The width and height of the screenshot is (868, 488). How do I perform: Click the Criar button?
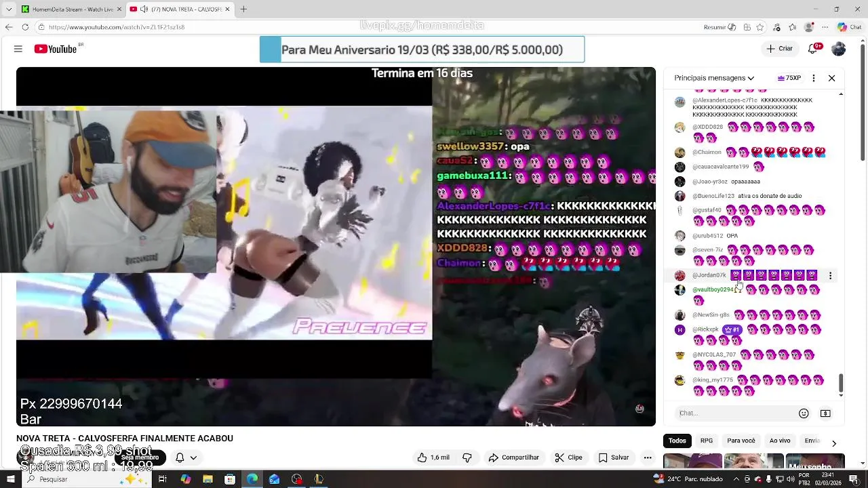pos(780,49)
